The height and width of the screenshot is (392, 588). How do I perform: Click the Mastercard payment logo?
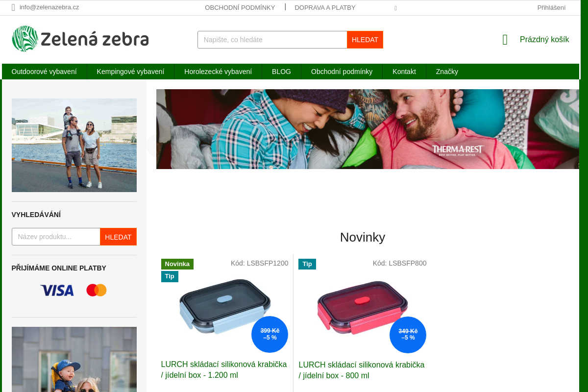click(97, 290)
